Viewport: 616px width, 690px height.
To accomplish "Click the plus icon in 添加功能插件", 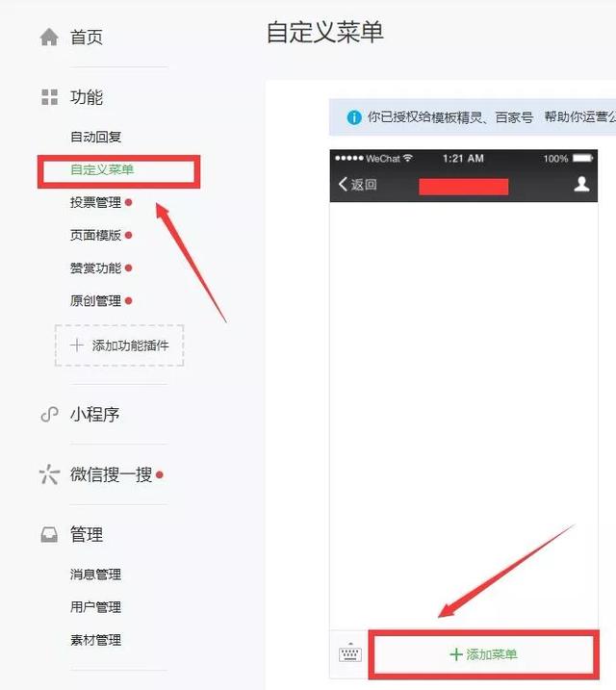I will pos(77,345).
